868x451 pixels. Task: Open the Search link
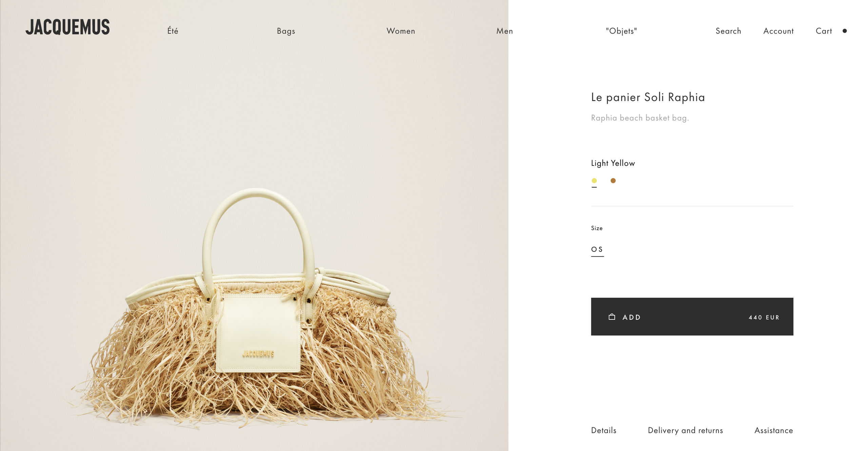coord(728,31)
